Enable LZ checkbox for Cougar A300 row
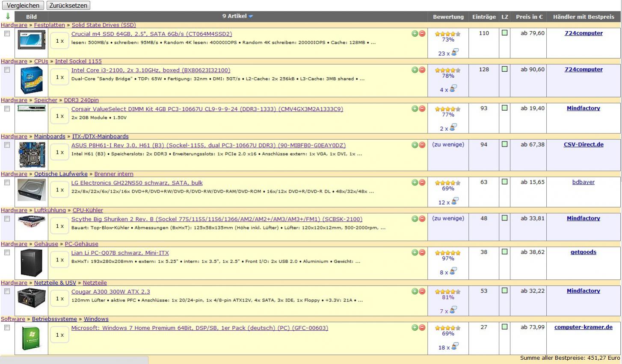This screenshot has height=364, width=622. point(505,291)
